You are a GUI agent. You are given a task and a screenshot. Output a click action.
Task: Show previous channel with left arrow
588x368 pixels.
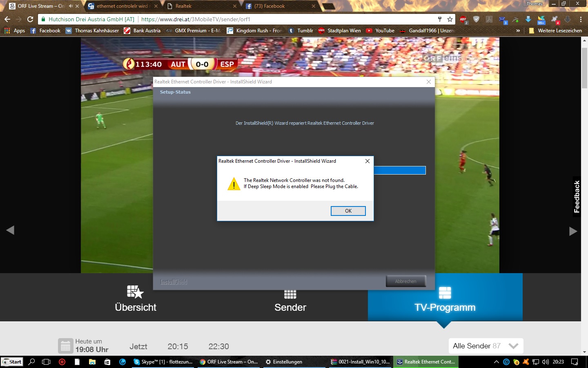(10, 230)
